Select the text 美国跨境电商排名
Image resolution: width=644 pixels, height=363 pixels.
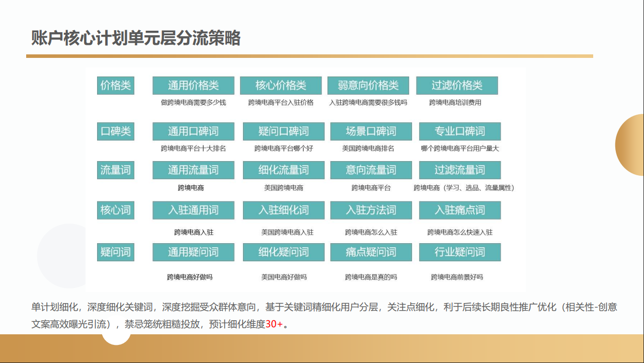tap(368, 149)
